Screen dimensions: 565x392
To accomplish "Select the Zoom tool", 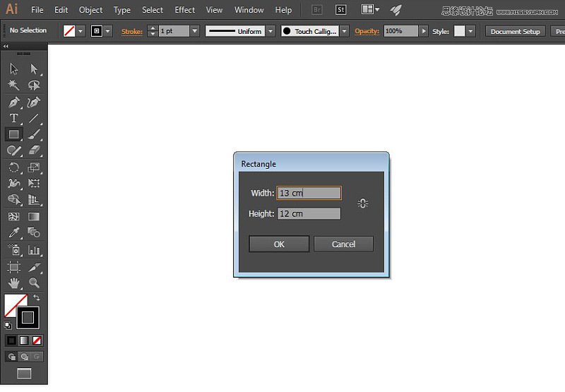I will pyautogui.click(x=34, y=283).
